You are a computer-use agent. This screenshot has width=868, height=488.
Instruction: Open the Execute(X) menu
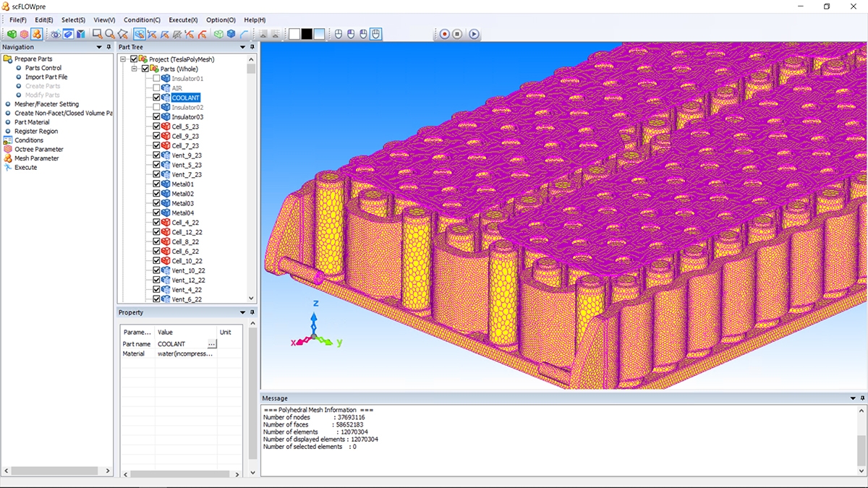(183, 20)
